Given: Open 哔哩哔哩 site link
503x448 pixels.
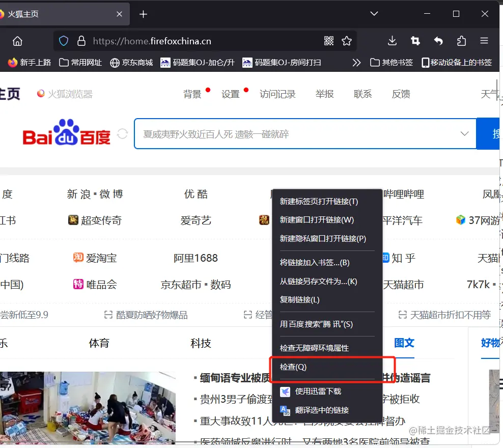Looking at the screenshot, I should 404,194.
